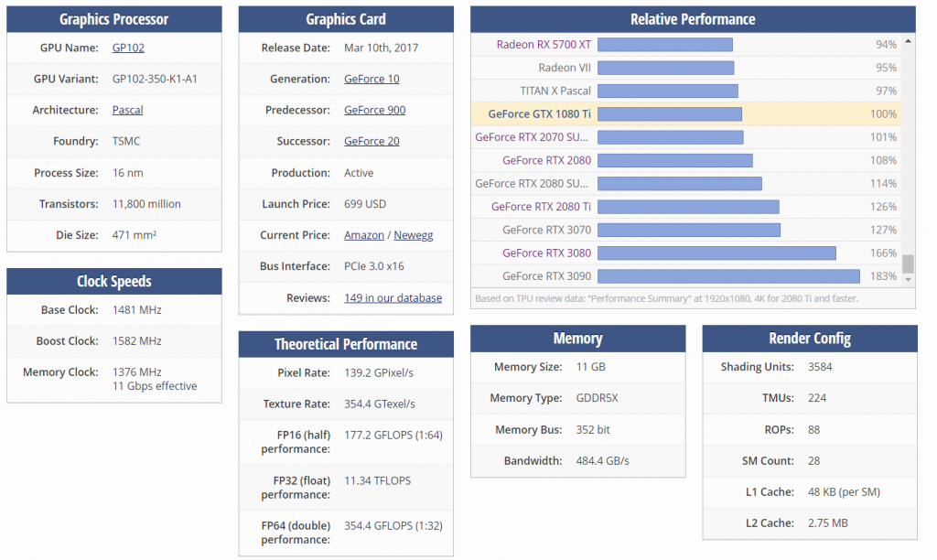Go to predecessor GeForce 900 page

tap(374, 110)
